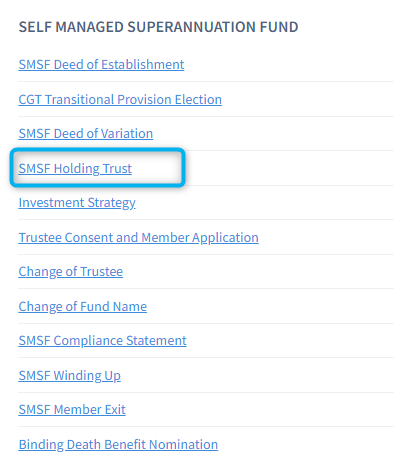Open the link for renaming the fund
This screenshot has width=394, height=475.
[83, 306]
